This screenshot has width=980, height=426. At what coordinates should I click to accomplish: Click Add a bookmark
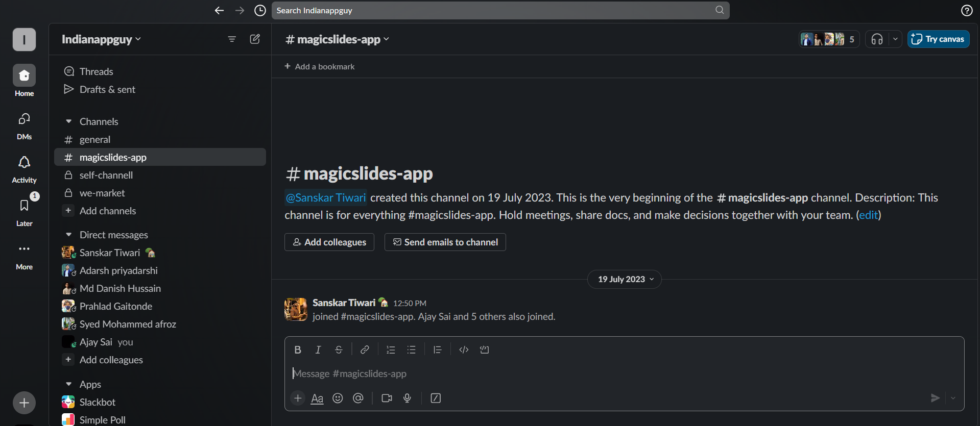point(320,66)
